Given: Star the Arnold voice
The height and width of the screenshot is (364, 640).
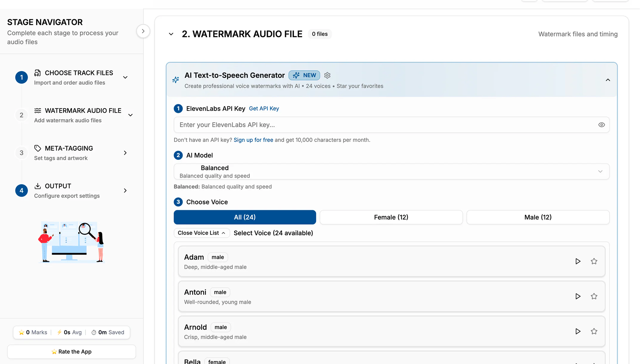Looking at the screenshot, I should (594, 332).
